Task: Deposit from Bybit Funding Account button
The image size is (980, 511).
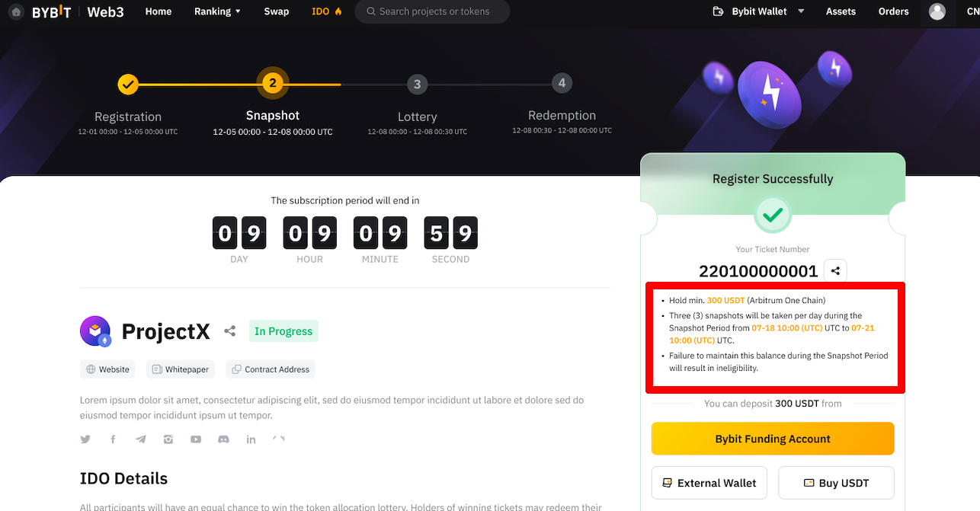Action: coord(773,439)
